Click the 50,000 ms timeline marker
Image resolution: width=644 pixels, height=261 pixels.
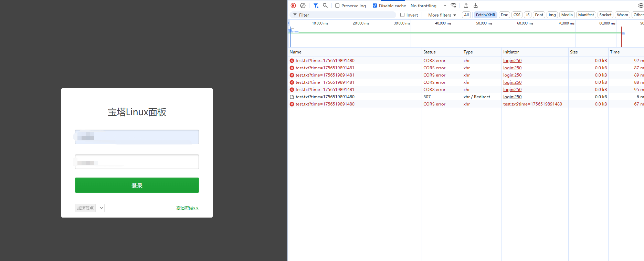(484, 23)
